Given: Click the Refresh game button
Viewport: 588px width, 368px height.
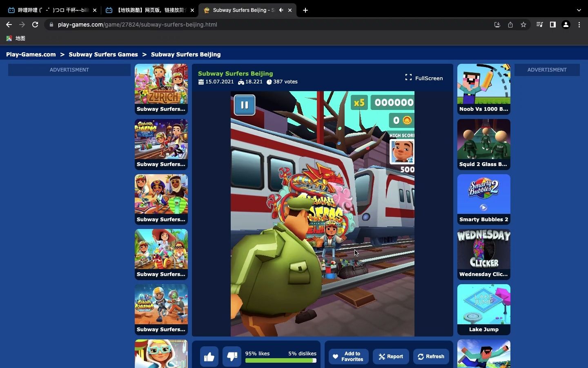Looking at the screenshot, I should tap(431, 357).
